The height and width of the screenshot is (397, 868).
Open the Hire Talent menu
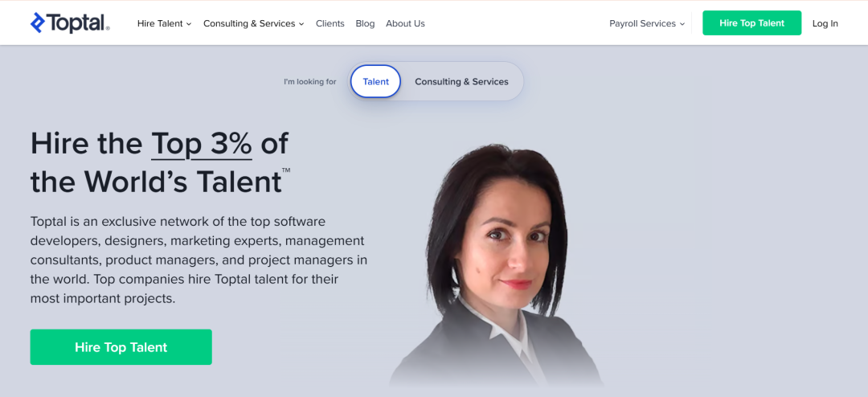(165, 23)
